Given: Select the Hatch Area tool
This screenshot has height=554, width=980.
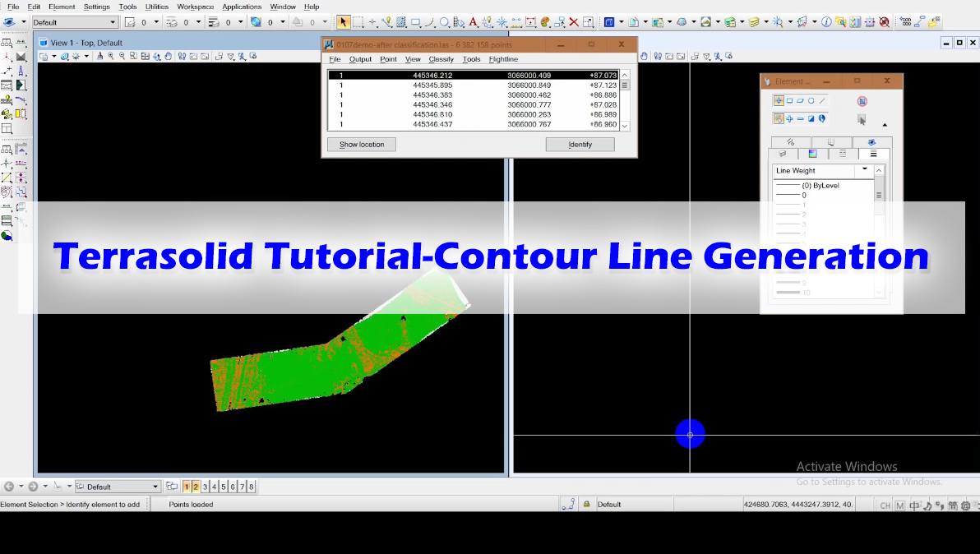Looking at the screenshot, I should tap(400, 22).
